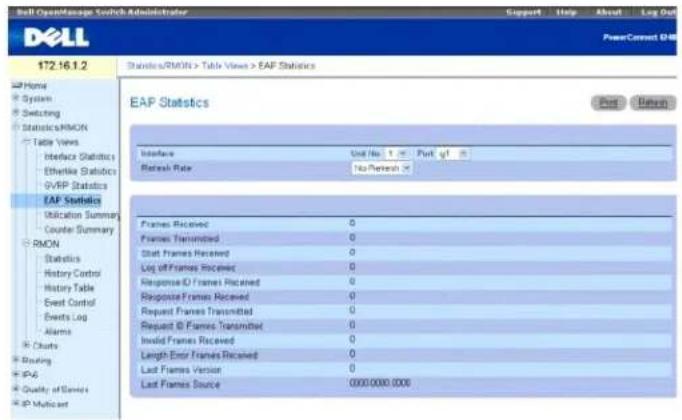This screenshot has width=682, height=420.
Task: Collapse the RMON branch
Action: point(27,244)
